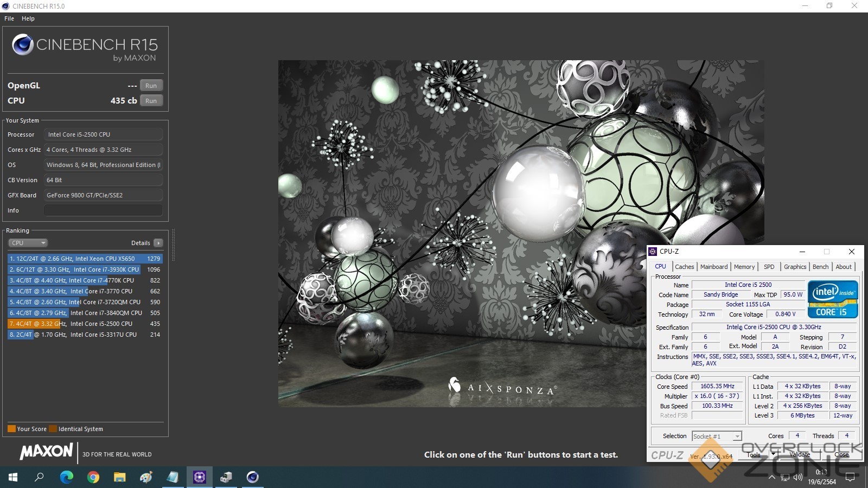Run the OpenGL benchmark
Screen dimensions: 868x488
point(151,86)
